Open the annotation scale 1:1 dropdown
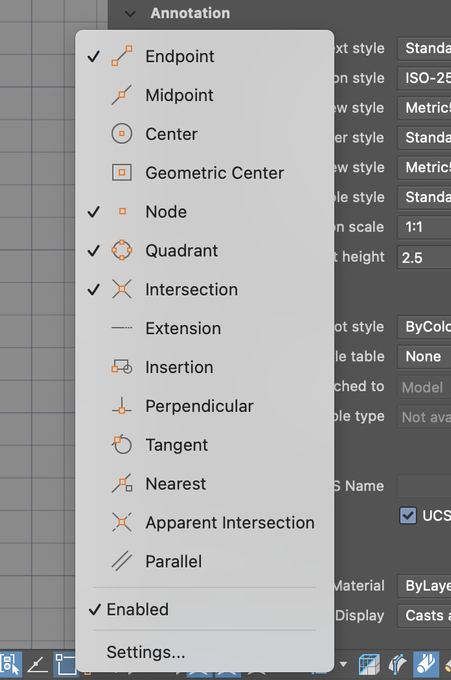451x680 pixels. [x=424, y=227]
